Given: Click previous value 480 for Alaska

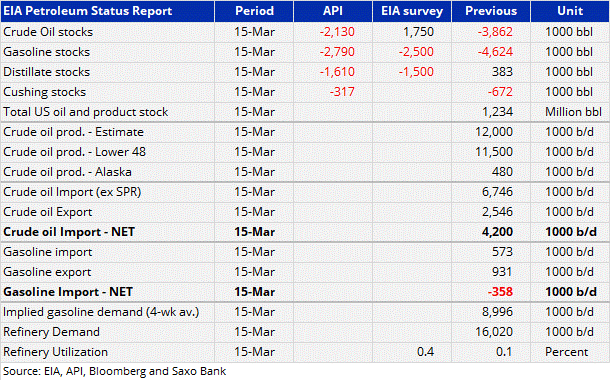Looking at the screenshot, I should tap(502, 172).
